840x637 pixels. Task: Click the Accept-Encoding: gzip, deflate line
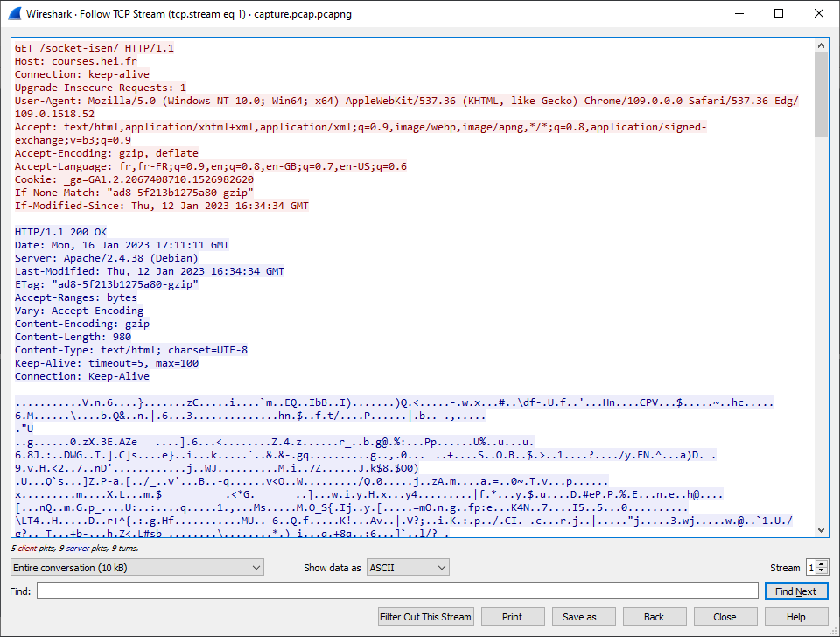[107, 153]
